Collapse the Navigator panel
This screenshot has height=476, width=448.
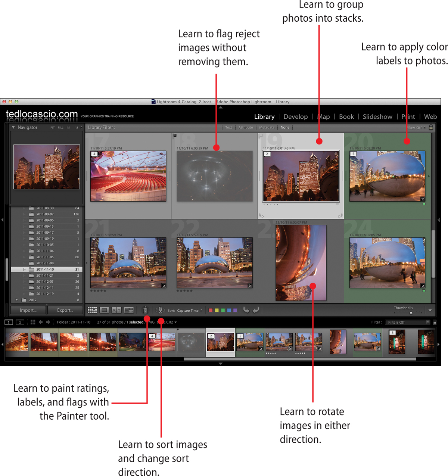[x=13, y=127]
